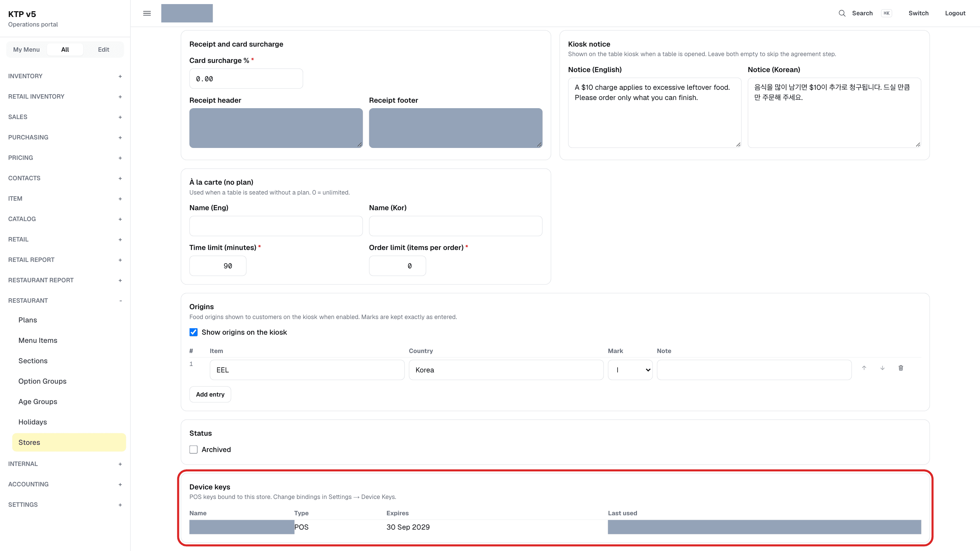Expand the PURCHASING section

pyautogui.click(x=65, y=137)
